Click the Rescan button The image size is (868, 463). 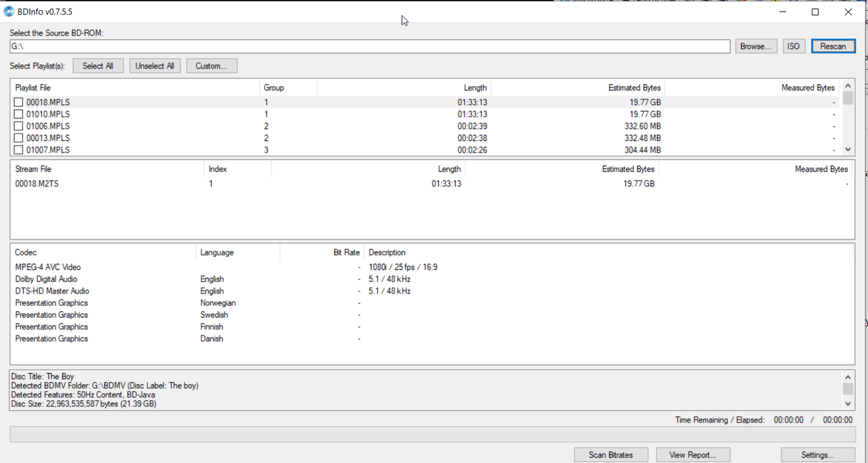[833, 46]
